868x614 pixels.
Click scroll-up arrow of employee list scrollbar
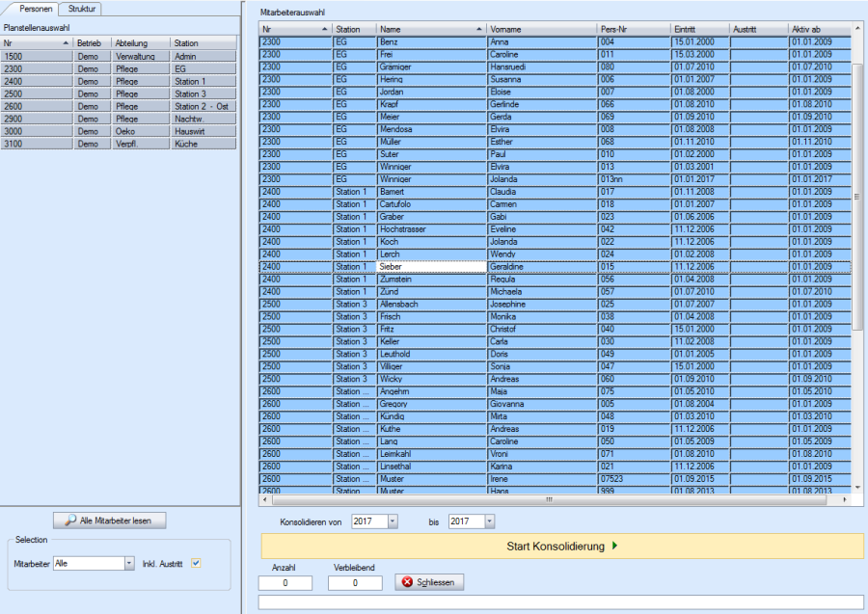click(858, 29)
